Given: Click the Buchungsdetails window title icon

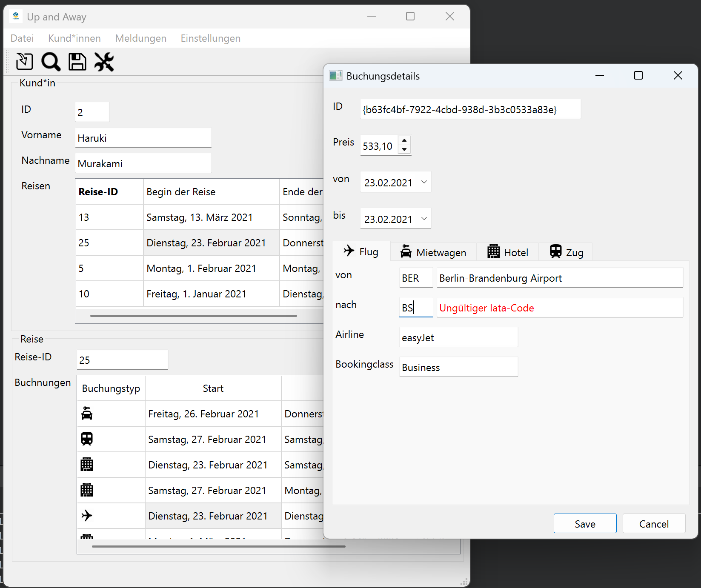Looking at the screenshot, I should 335,76.
